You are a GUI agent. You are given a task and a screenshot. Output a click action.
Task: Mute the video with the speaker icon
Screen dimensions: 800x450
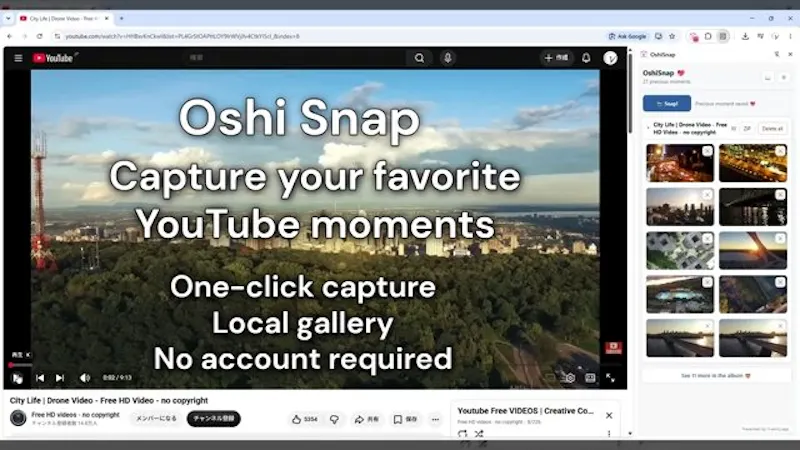(x=85, y=378)
